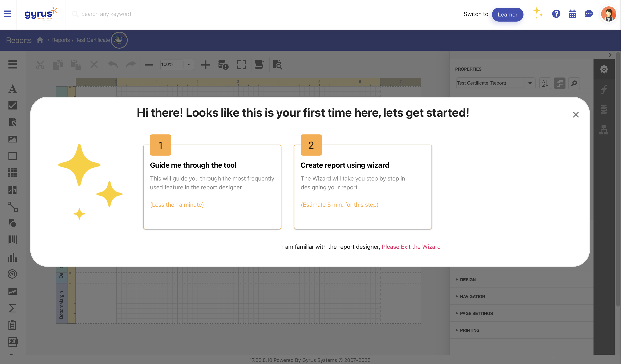Image resolution: width=621 pixels, height=364 pixels.
Task: Expand the PAGE SETTINGS section
Action: pyautogui.click(x=476, y=313)
